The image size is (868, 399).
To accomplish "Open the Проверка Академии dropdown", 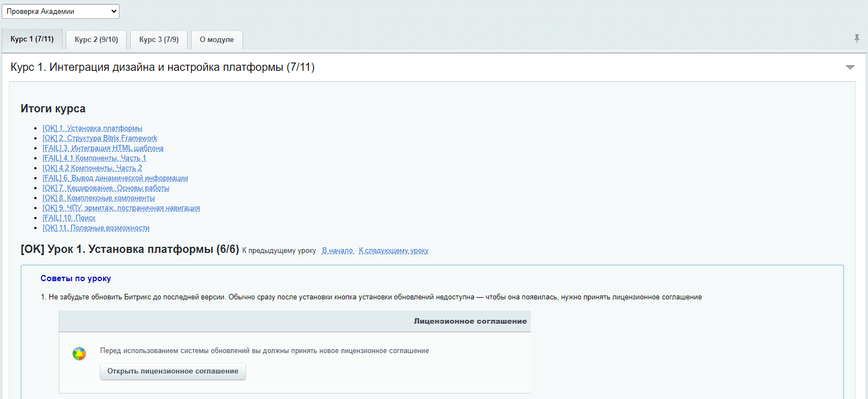I will click(x=60, y=11).
